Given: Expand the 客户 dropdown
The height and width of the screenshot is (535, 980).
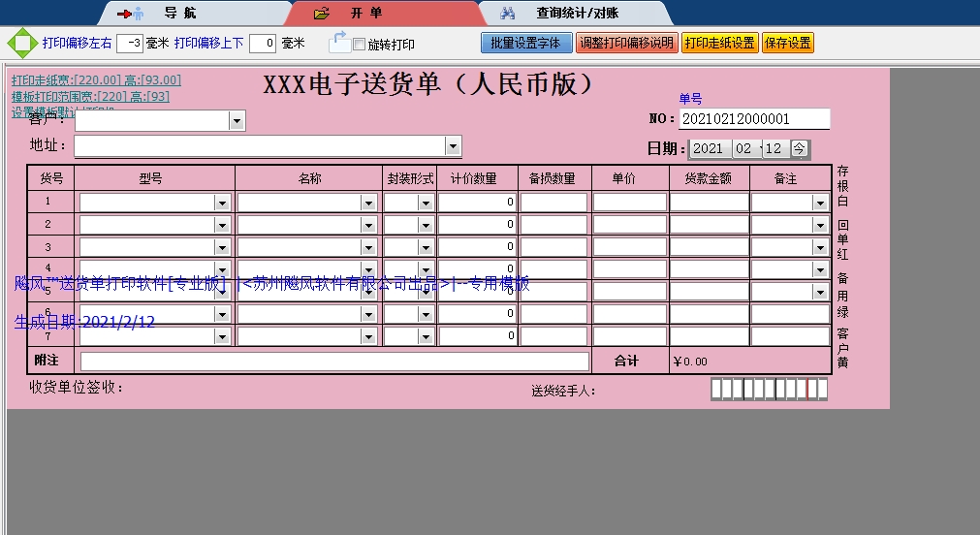Looking at the screenshot, I should pos(237,121).
